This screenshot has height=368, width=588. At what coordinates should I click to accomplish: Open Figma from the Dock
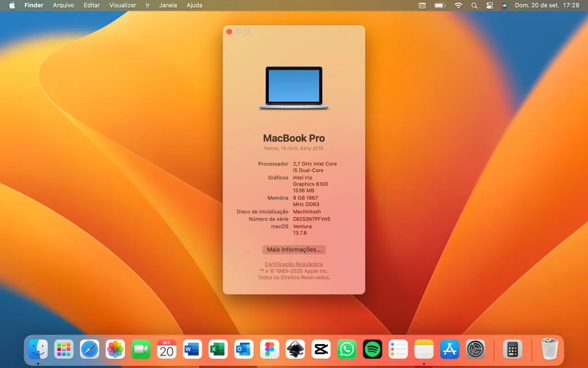(270, 350)
